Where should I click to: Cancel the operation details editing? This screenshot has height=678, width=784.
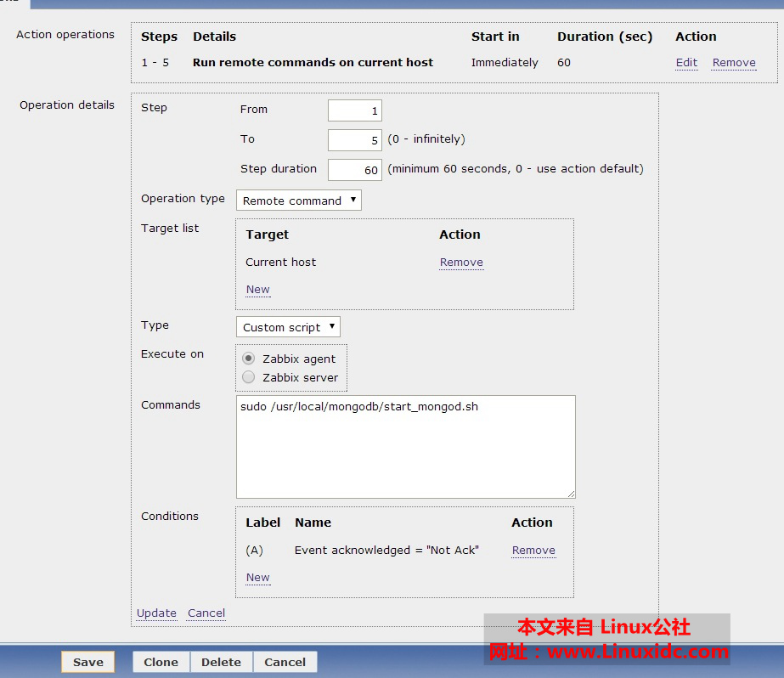[206, 613]
